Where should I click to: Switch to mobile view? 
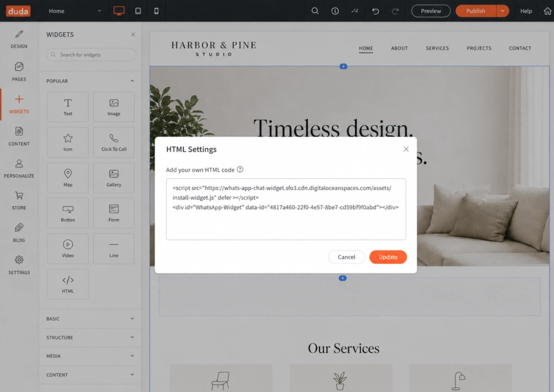tap(157, 11)
